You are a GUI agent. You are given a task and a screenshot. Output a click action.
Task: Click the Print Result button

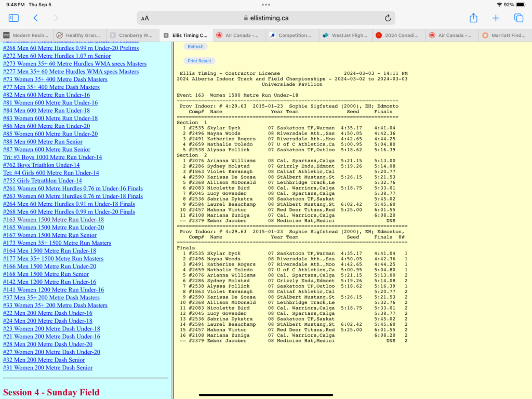click(x=199, y=61)
